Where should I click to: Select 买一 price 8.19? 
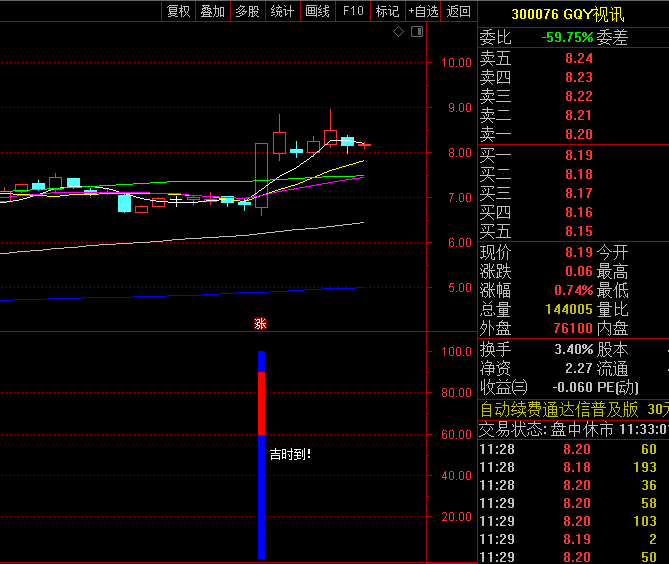pos(579,155)
